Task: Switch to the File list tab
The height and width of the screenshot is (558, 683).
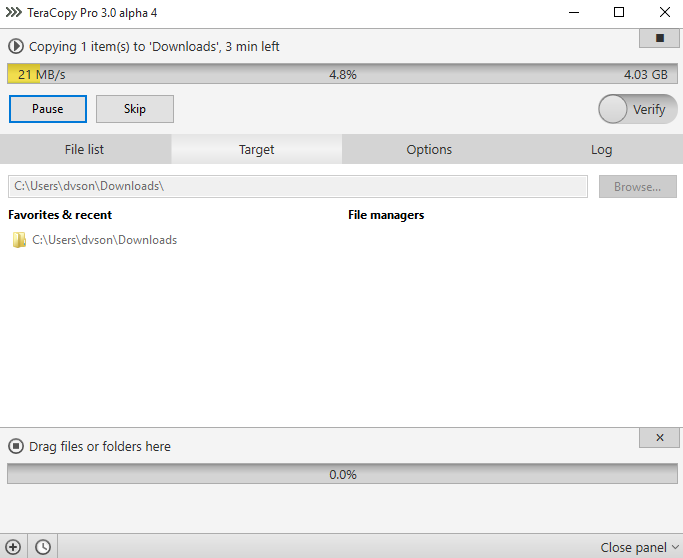Action: 85,149
